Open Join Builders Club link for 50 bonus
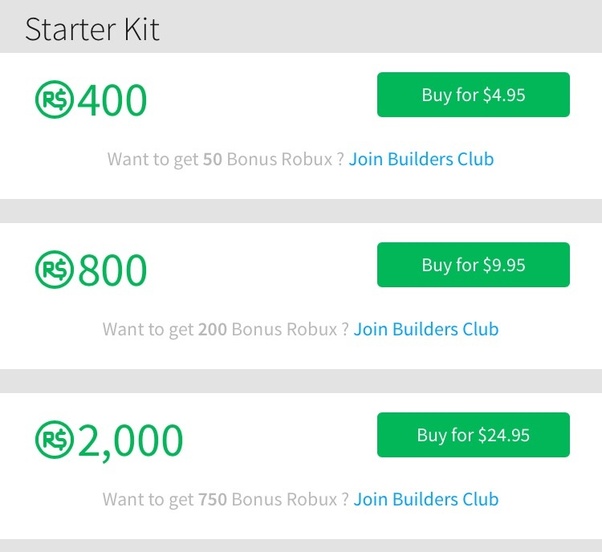Image resolution: width=602 pixels, height=552 pixels. pos(421,159)
